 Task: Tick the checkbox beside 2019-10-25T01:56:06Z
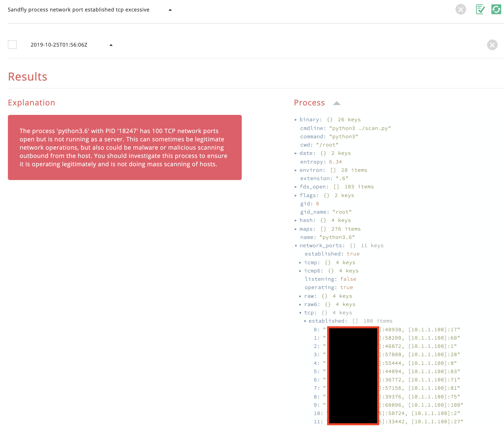click(12, 45)
